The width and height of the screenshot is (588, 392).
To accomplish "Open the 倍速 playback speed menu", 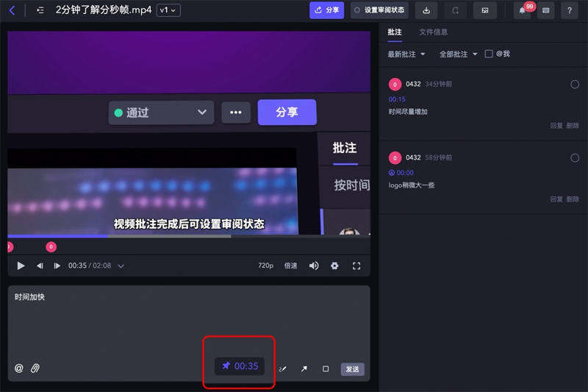I will (x=290, y=266).
